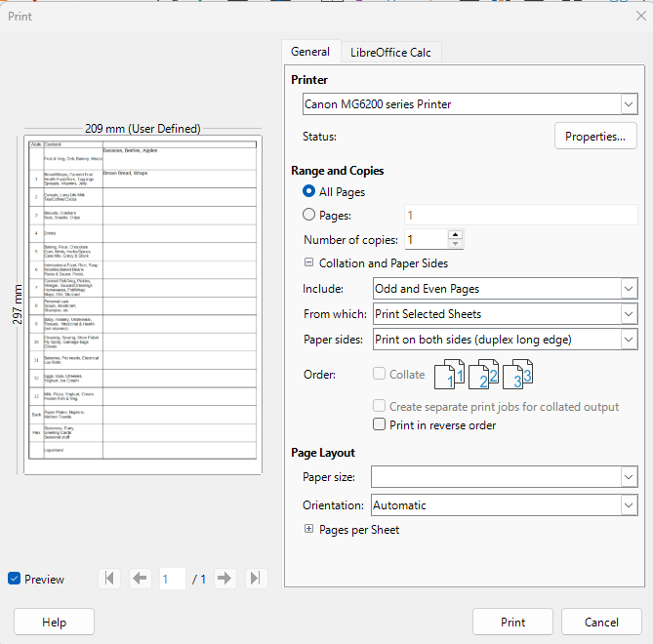Collapse the Collation and Paper Sides section
This screenshot has height=644, width=653.
pyautogui.click(x=309, y=262)
